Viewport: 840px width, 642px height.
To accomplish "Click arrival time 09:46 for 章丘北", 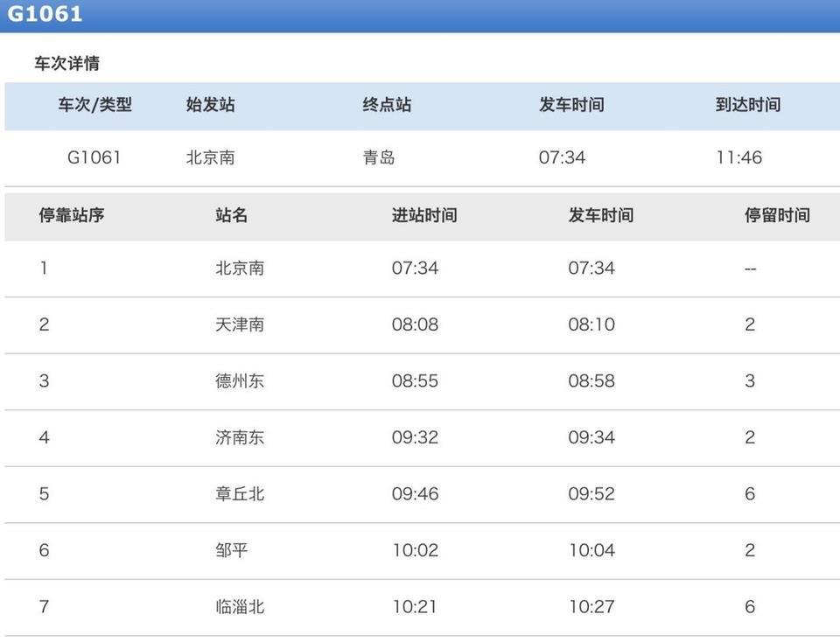I will click(415, 493).
